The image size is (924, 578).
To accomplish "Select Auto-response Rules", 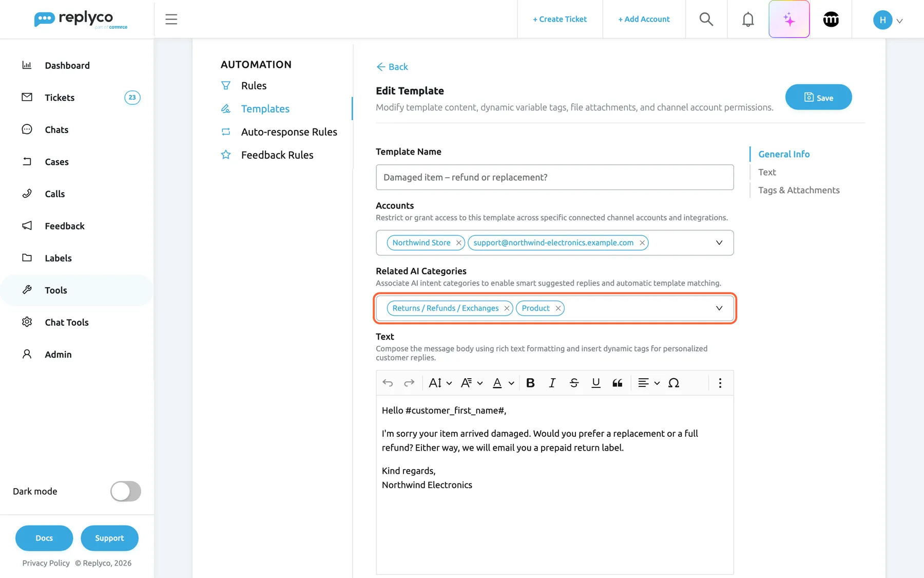I will pyautogui.click(x=289, y=132).
